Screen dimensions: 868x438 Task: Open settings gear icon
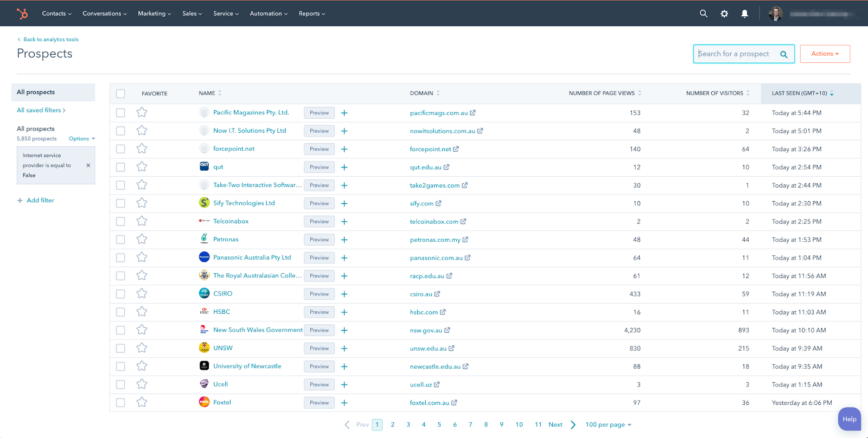pyautogui.click(x=724, y=14)
